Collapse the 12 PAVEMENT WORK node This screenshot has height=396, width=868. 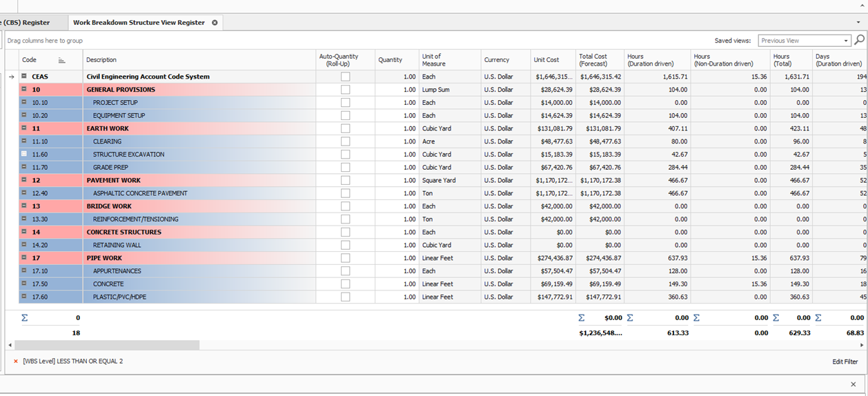click(x=24, y=180)
